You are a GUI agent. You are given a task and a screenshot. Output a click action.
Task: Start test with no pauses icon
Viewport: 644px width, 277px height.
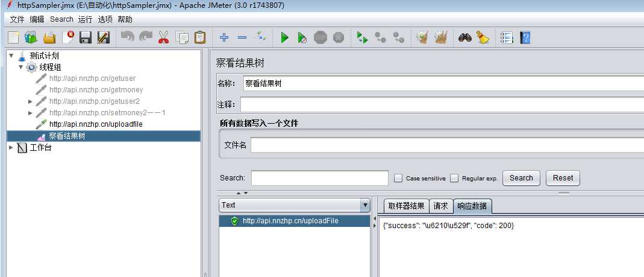coord(302,38)
